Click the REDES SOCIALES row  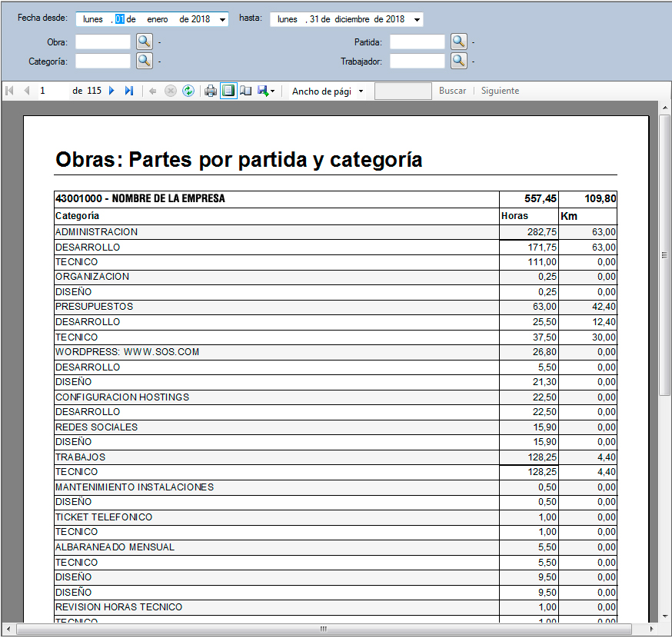(335, 427)
